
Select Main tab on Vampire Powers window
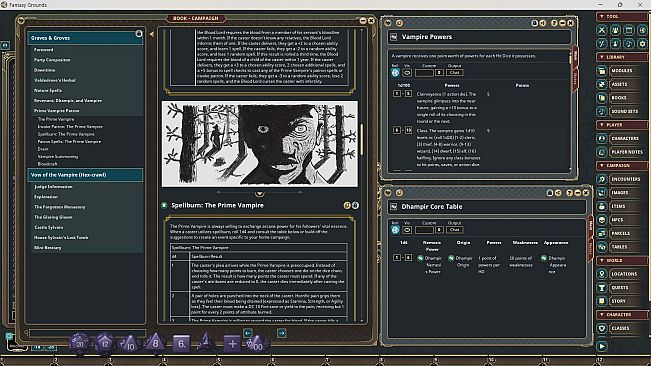tap(575, 56)
